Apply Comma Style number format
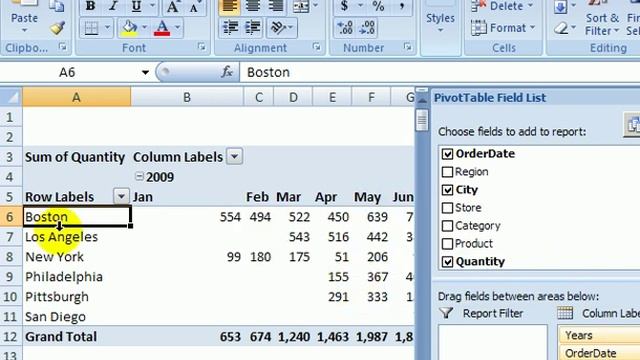 coord(402,7)
